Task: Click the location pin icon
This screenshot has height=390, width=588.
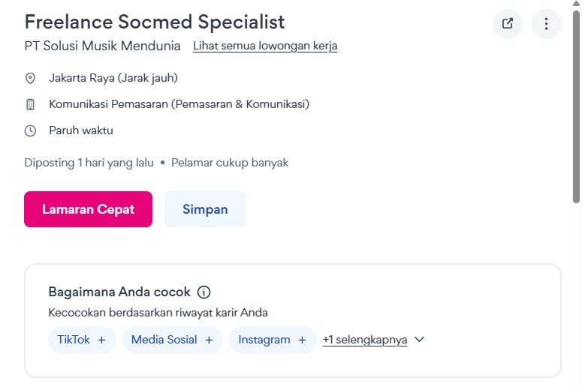Action: [x=31, y=78]
